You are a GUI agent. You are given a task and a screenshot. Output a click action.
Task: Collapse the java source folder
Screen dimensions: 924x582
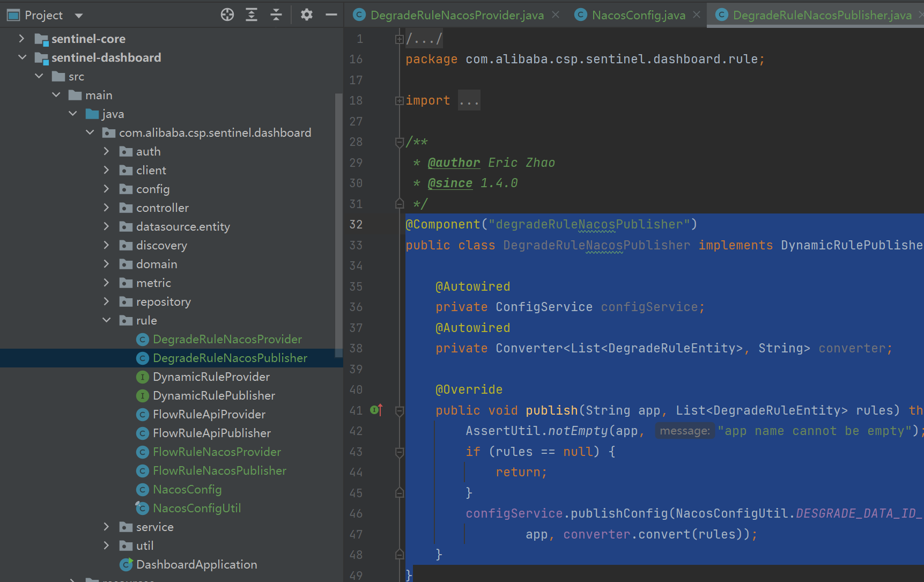click(x=73, y=114)
